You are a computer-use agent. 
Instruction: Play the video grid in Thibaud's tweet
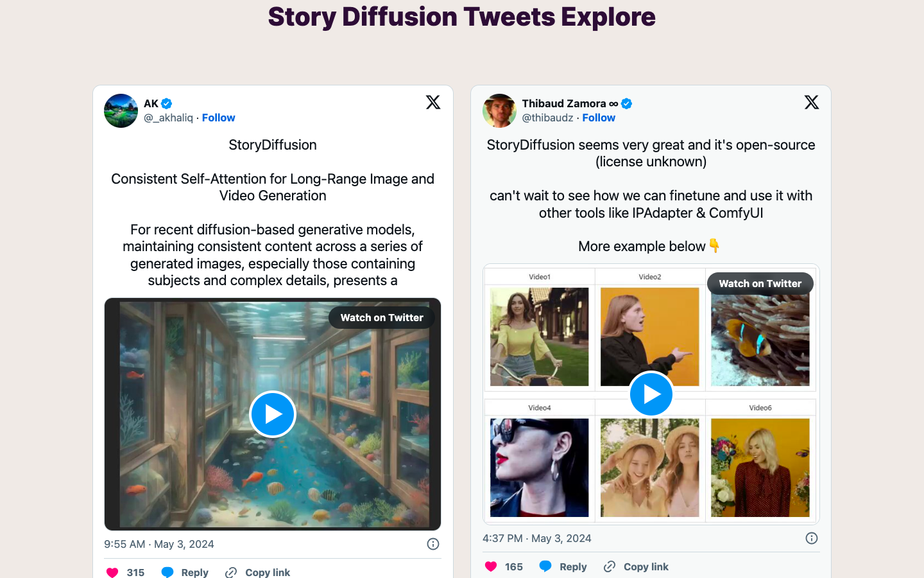[x=651, y=394]
